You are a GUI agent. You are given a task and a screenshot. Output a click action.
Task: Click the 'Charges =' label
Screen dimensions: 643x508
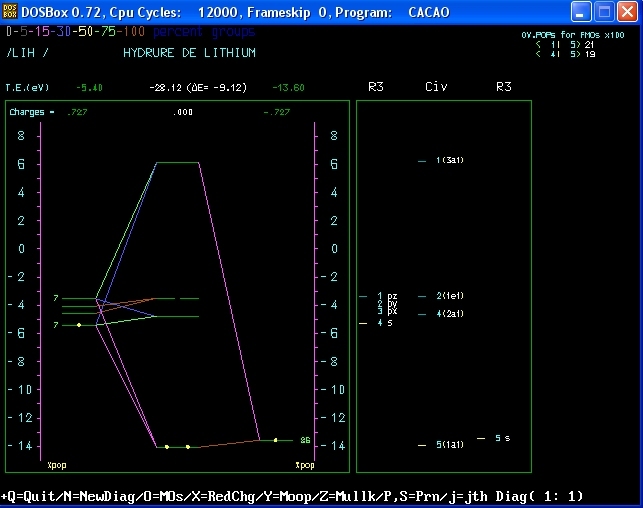pos(32,112)
